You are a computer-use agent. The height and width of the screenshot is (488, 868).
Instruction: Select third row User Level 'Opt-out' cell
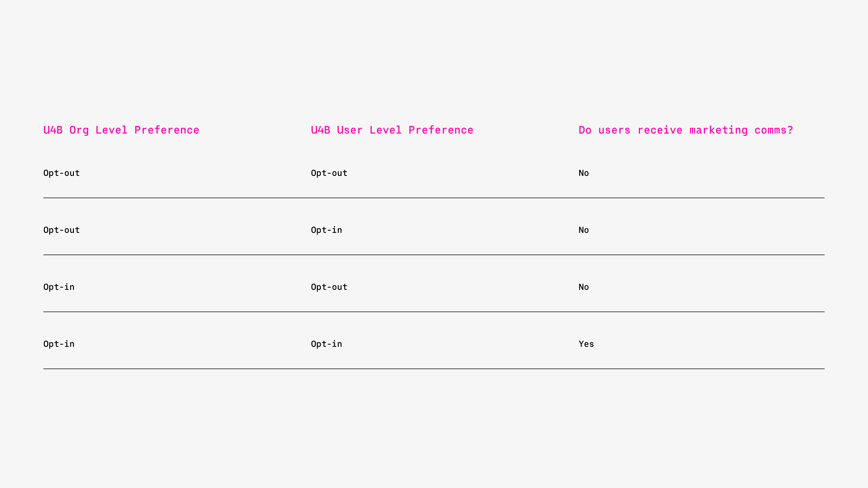pyautogui.click(x=329, y=287)
